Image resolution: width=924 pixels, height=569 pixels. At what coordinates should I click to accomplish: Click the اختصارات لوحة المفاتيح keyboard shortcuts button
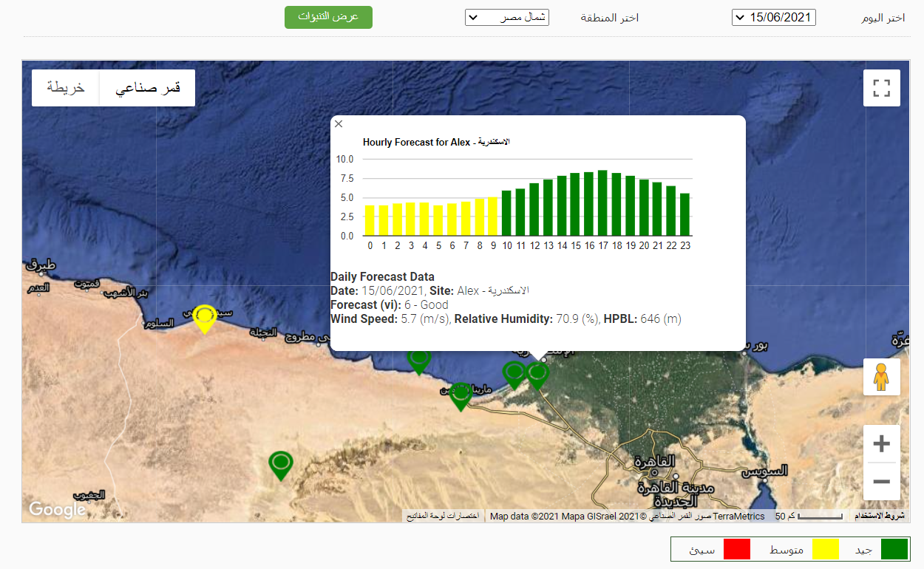tap(443, 516)
